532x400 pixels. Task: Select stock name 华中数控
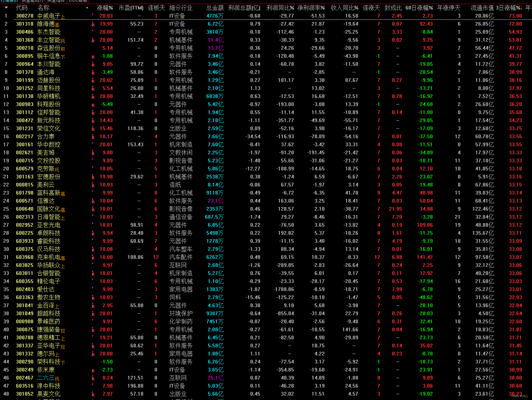(x=49, y=145)
